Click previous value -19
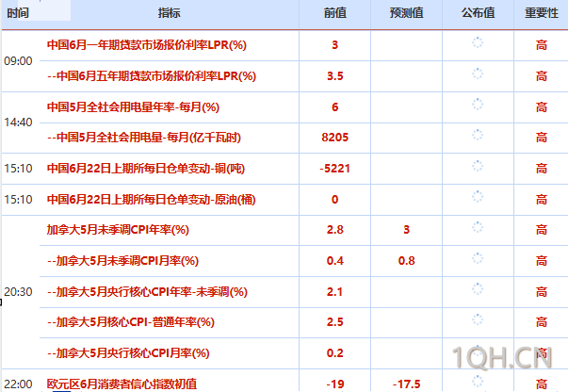The image size is (568, 392). click(x=334, y=384)
